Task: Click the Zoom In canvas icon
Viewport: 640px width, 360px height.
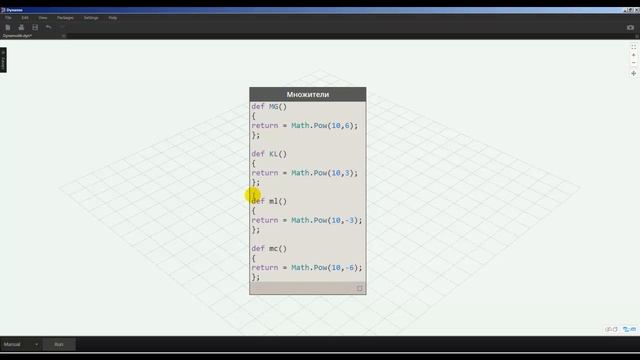Action: point(633,55)
